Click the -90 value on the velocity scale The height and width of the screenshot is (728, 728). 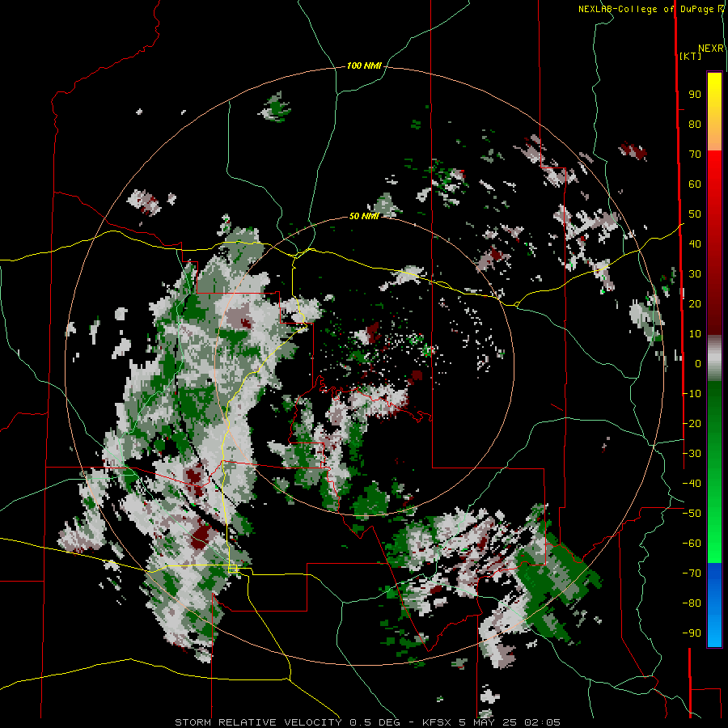(x=692, y=633)
